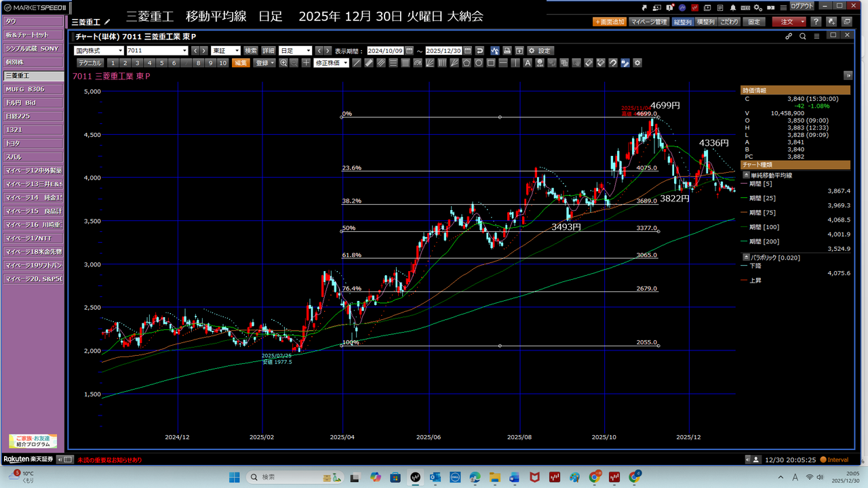The width and height of the screenshot is (868, 488).
Task: Click the print chart icon
Action: click(507, 51)
